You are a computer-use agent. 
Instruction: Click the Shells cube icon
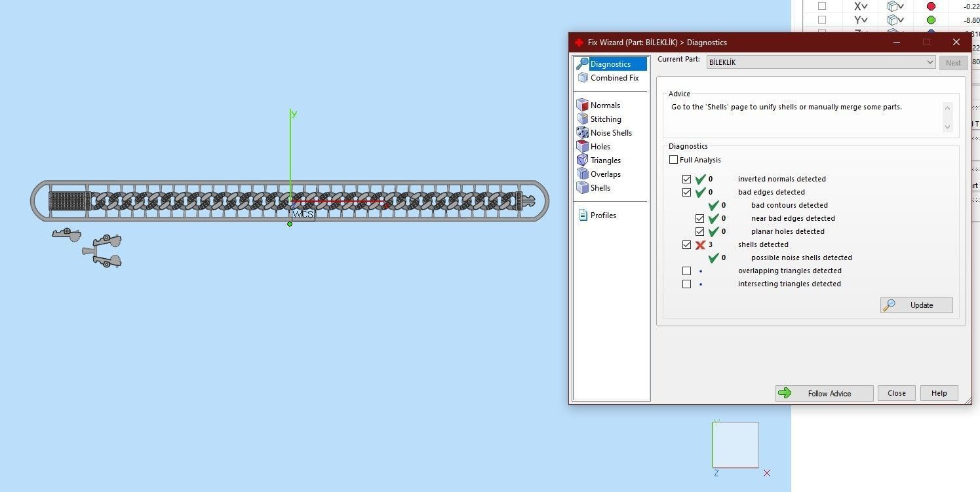click(582, 187)
